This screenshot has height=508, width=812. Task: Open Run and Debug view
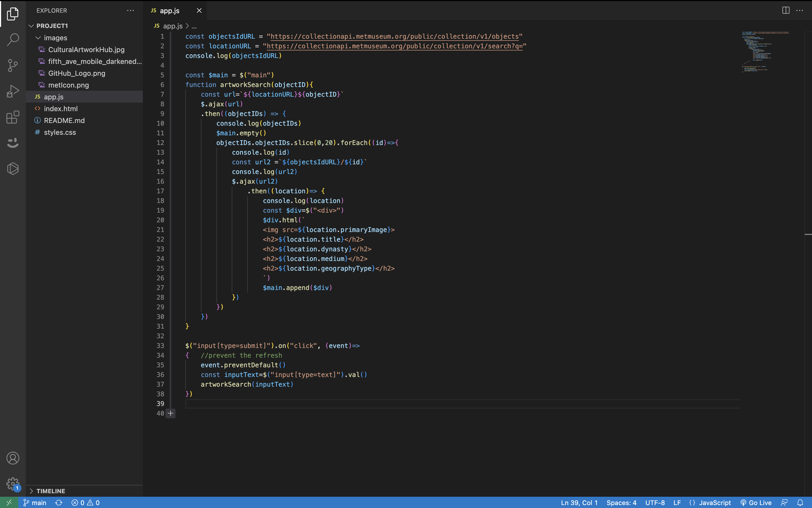coord(13,91)
